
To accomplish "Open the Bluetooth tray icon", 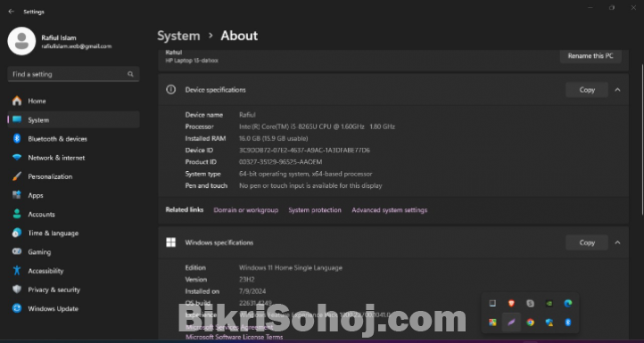I will point(568,323).
